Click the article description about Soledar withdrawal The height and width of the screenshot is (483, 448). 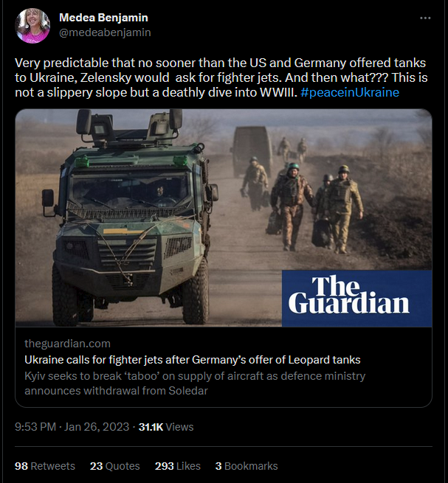(195, 383)
